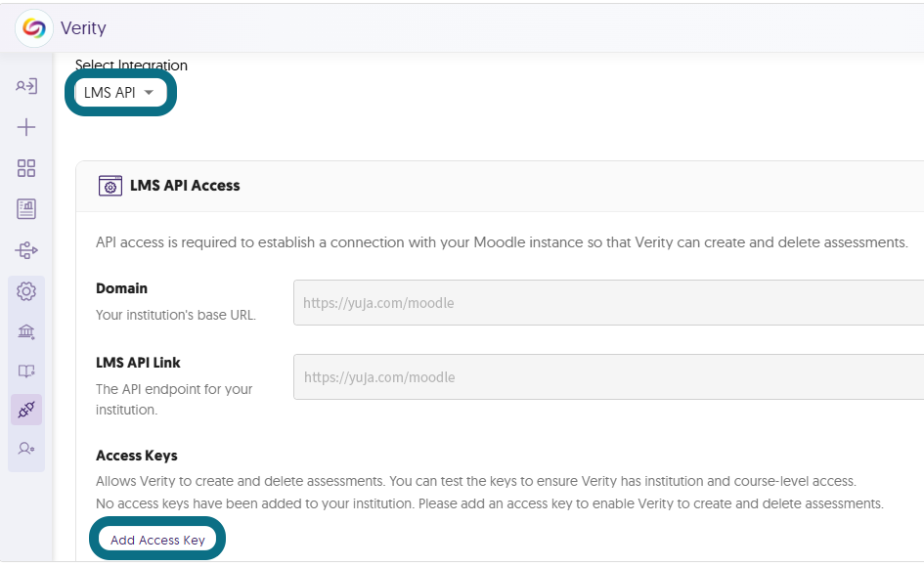924x567 pixels.
Task: Click the LMS API Link label
Action: click(x=138, y=363)
